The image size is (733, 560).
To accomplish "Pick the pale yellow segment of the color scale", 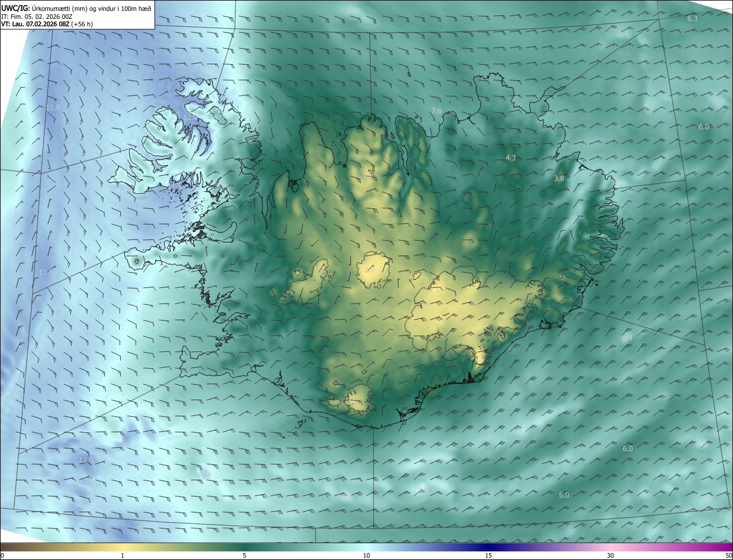I will [x=123, y=547].
